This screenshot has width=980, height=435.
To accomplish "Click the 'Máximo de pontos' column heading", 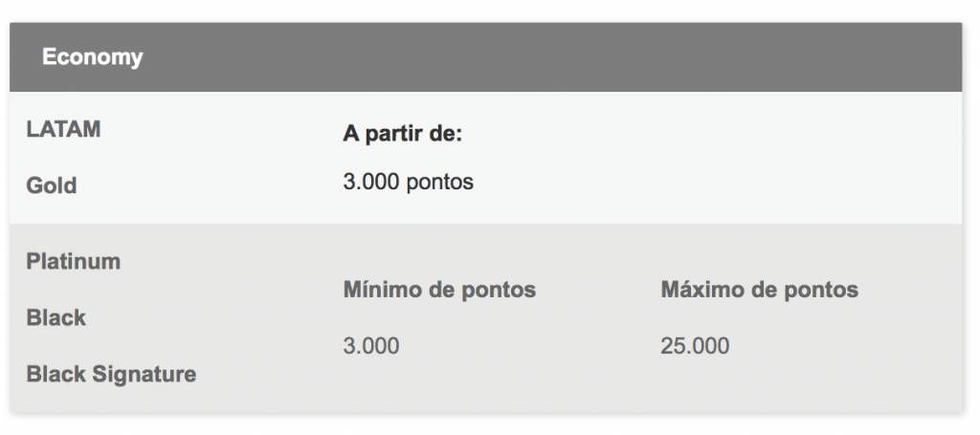I will click(759, 290).
